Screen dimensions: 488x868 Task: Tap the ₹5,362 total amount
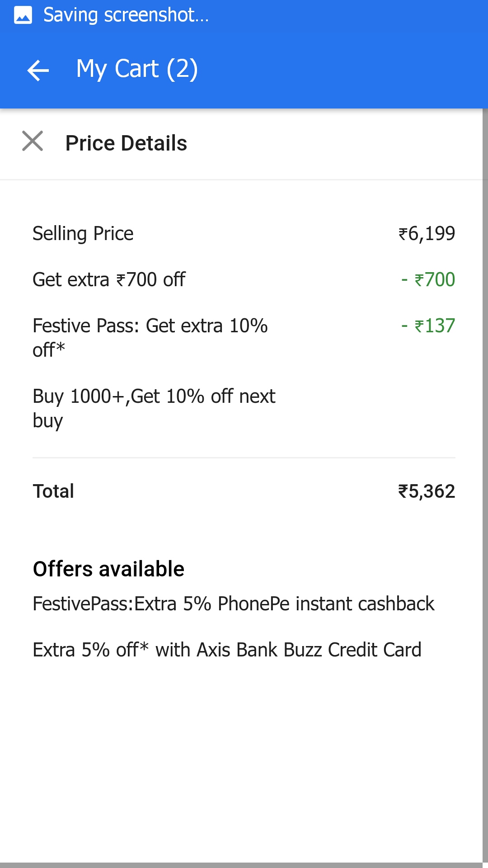point(427,491)
